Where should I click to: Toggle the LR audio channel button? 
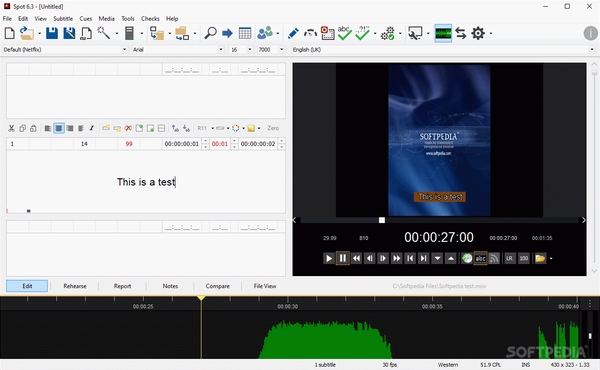click(x=509, y=258)
